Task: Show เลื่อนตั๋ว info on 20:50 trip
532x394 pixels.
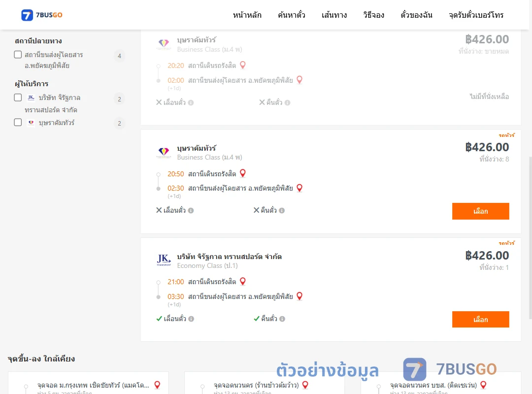Action: (x=191, y=210)
